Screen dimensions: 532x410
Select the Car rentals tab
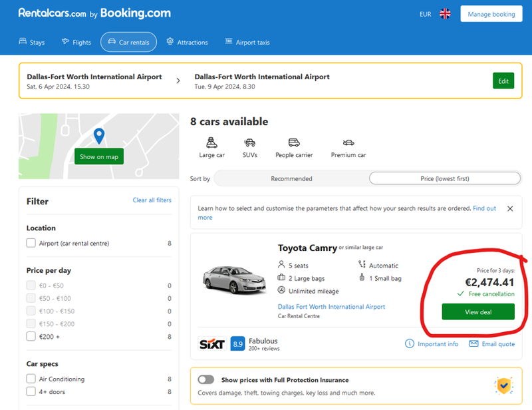point(128,42)
